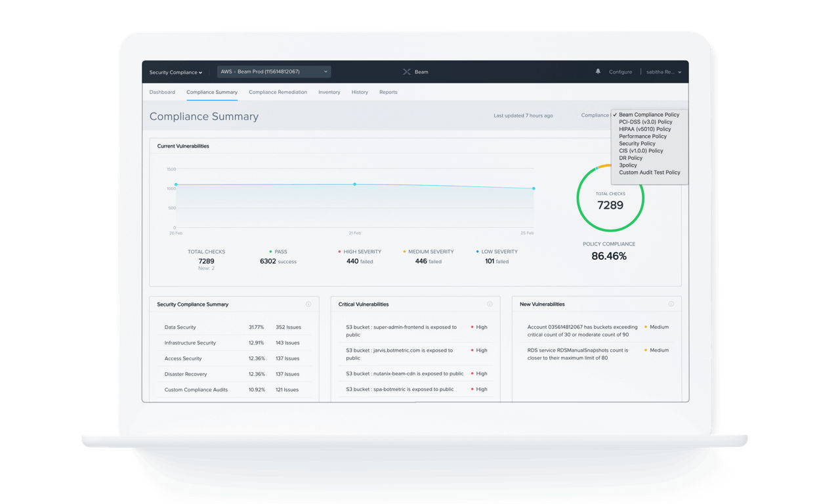Go to the Inventory tab
Screen dimensions: 840x504
[x=329, y=93]
